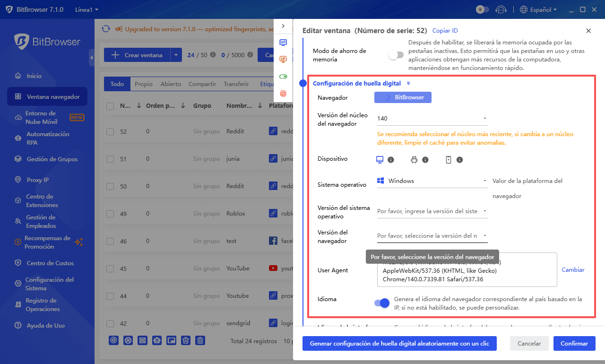Tick the checkbox for row 46 test
This screenshot has width=605, height=364.
[110, 241]
